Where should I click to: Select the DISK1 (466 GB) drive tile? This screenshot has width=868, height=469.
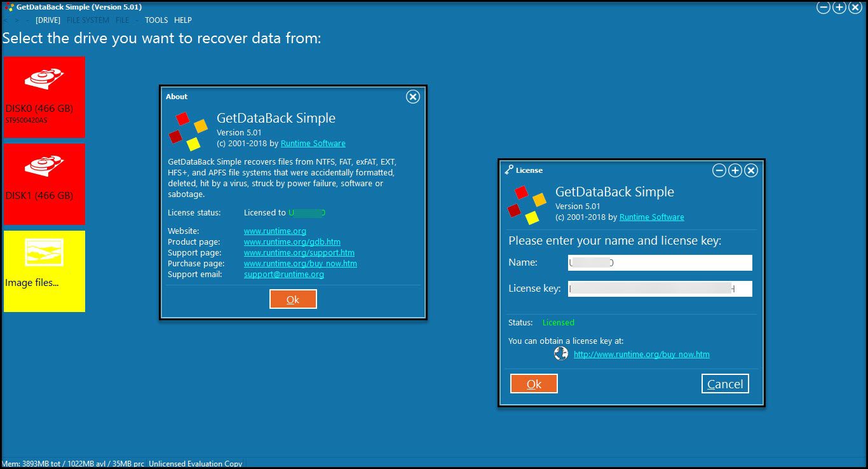point(44,184)
